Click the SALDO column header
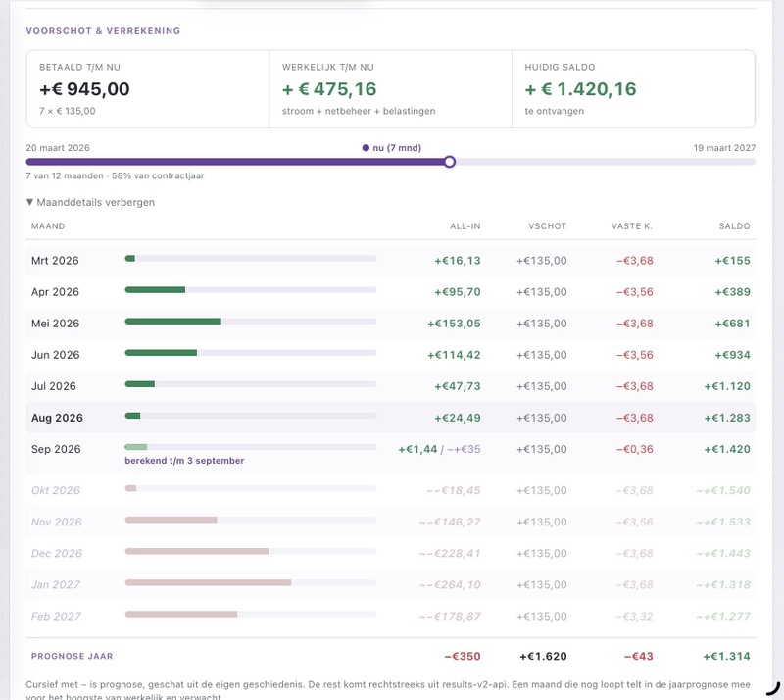The image size is (784, 700). (x=734, y=226)
